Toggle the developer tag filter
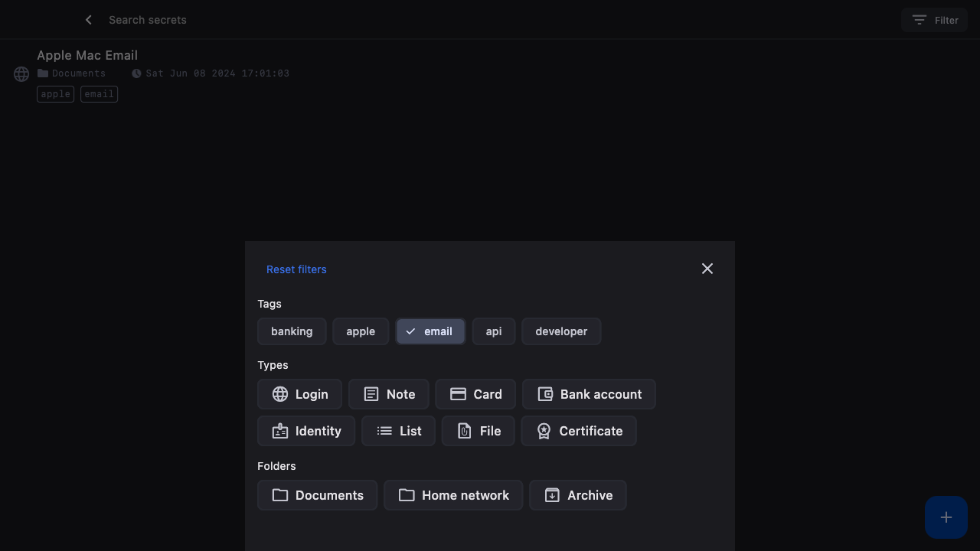Screen dimensions: 980x551 tap(561, 331)
